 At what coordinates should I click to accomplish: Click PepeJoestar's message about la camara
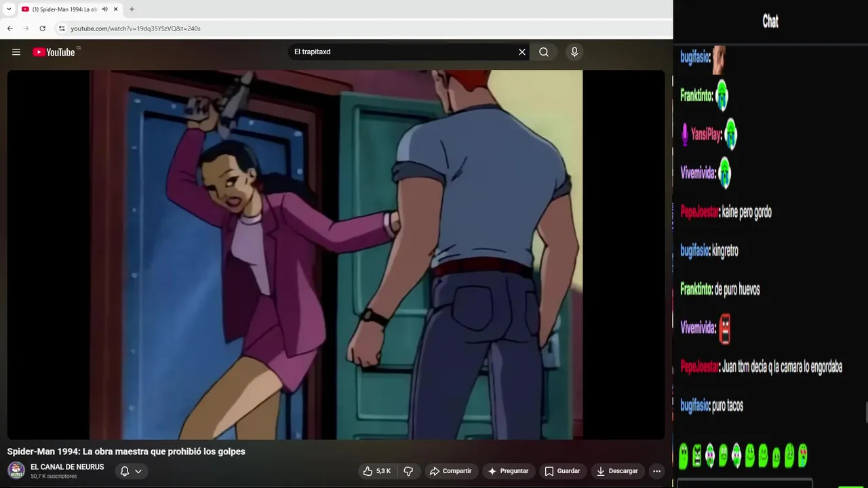point(782,367)
